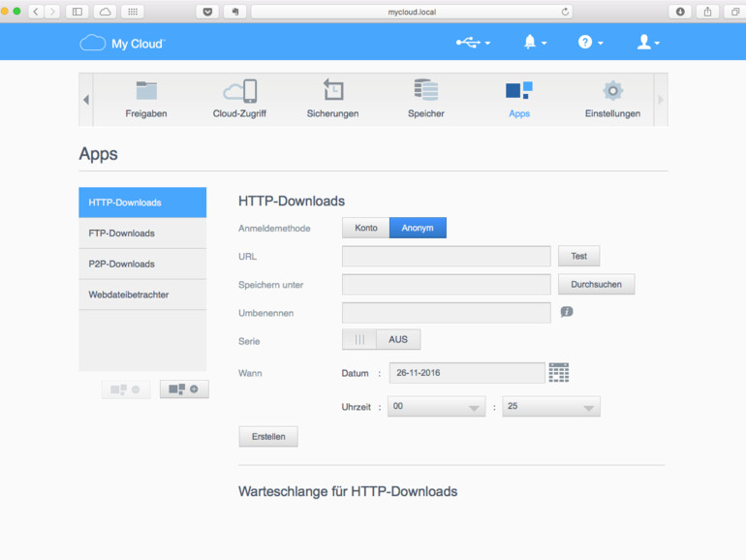Open Einstellungen settings section

tap(612, 100)
